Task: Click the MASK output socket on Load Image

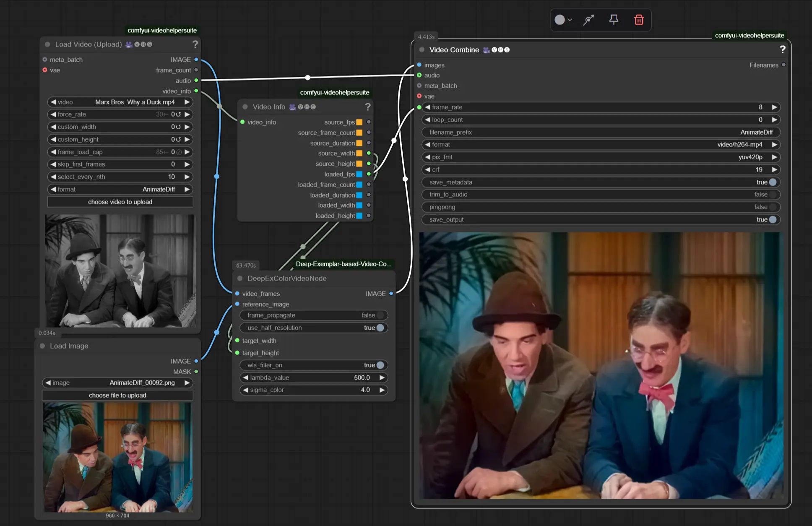Action: [196, 372]
